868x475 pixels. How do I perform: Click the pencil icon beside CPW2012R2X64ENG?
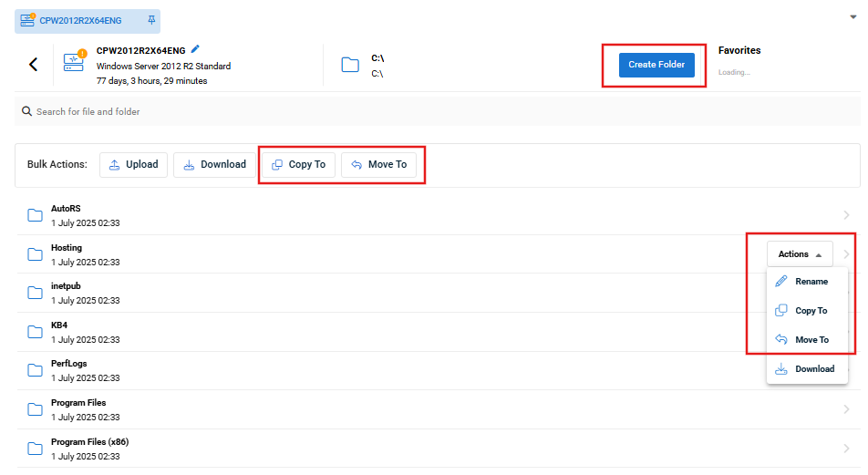point(195,48)
